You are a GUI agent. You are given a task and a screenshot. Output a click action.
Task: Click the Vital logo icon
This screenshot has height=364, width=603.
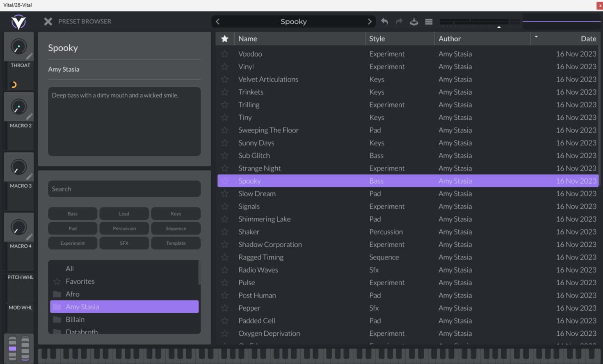tap(18, 22)
